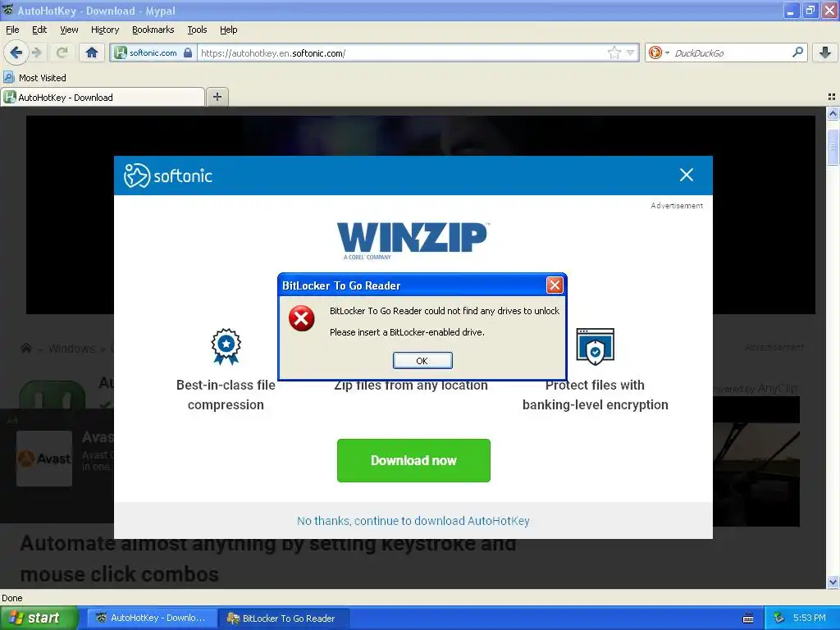This screenshot has height=630, width=840.
Task: Click the home breadcrumb icon on page
Action: tap(25, 348)
